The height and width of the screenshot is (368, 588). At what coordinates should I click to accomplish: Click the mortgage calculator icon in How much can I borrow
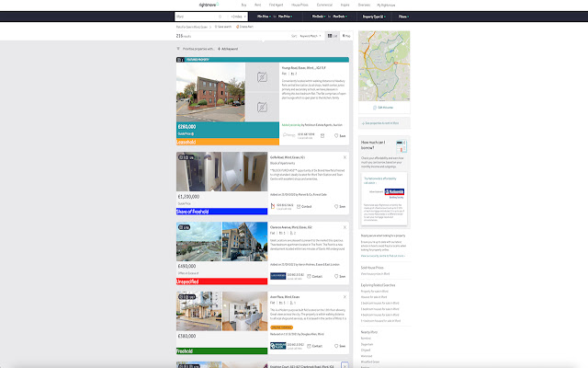coord(401,145)
